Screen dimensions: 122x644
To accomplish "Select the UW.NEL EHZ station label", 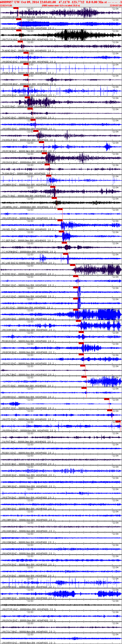I will click(28, 229).
